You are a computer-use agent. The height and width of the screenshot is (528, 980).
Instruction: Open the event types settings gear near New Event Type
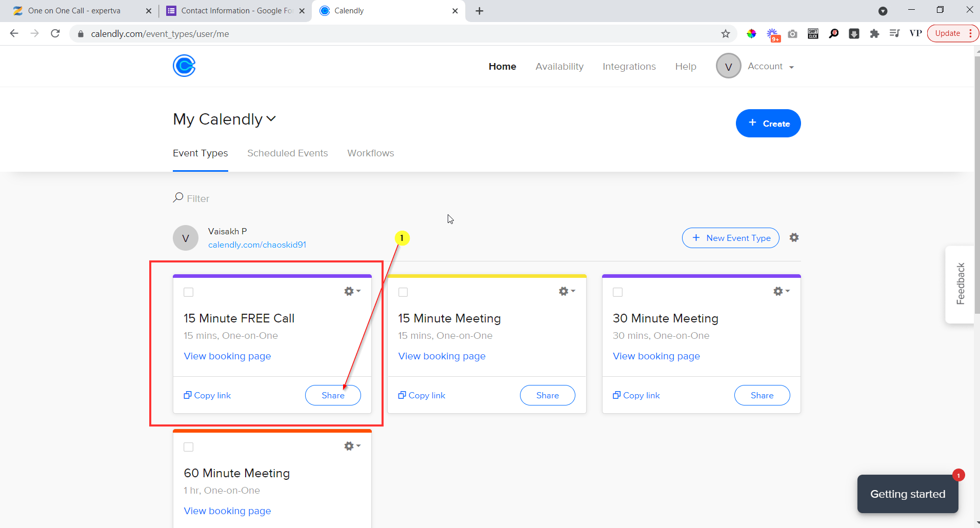coord(794,237)
